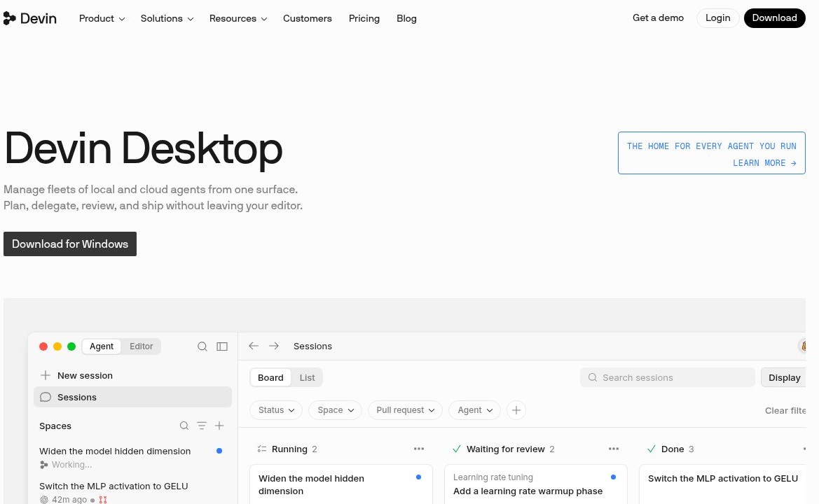Open the Pricing page
This screenshot has width=819, height=504.
tap(364, 18)
